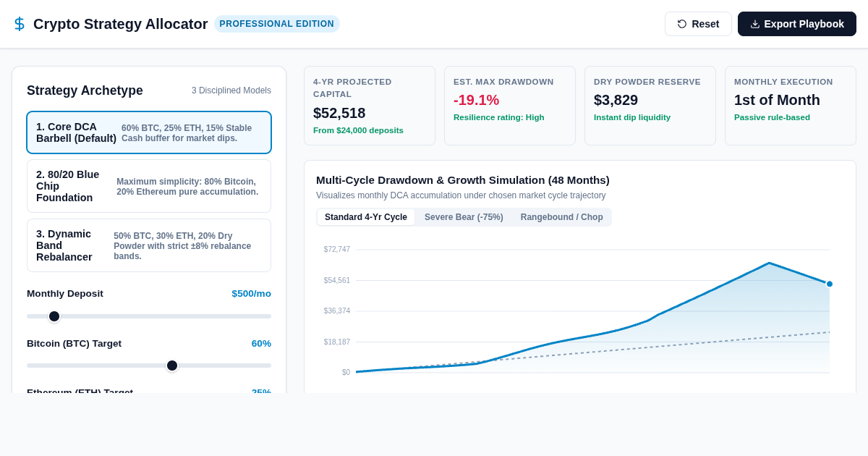Screen dimensions: 868x456
Task: Click the Monthly Execution '1st of Month' value
Action: pyautogui.click(x=777, y=100)
